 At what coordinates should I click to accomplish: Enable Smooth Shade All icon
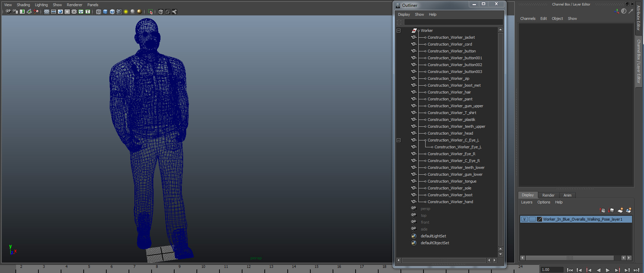click(x=105, y=12)
